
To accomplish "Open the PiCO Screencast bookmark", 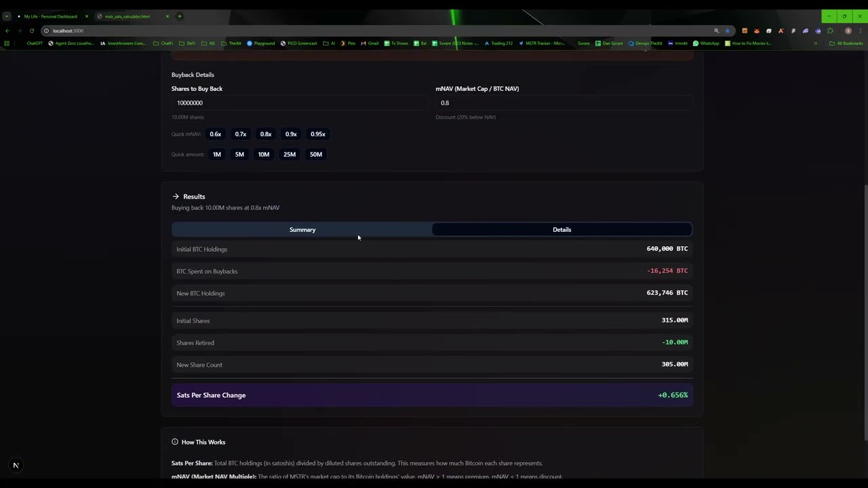I will coord(298,43).
